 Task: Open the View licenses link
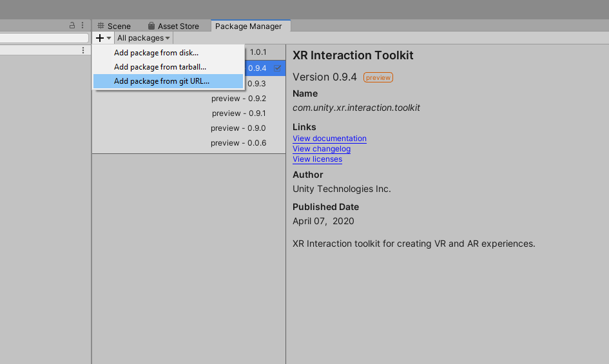tap(317, 159)
